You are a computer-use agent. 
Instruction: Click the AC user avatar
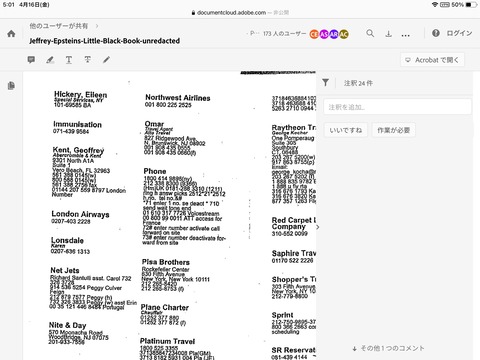344,34
